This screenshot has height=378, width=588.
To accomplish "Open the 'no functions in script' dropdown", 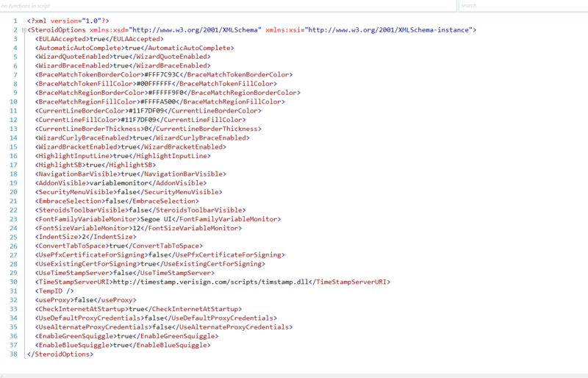I will 229,6.
